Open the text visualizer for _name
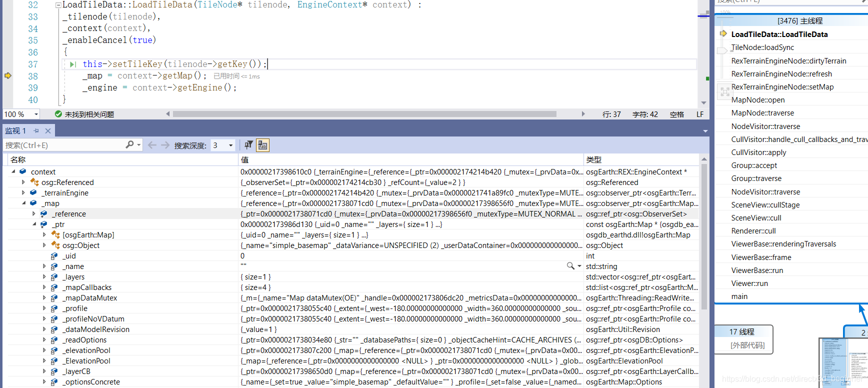This screenshot has width=868, height=388. (x=570, y=266)
